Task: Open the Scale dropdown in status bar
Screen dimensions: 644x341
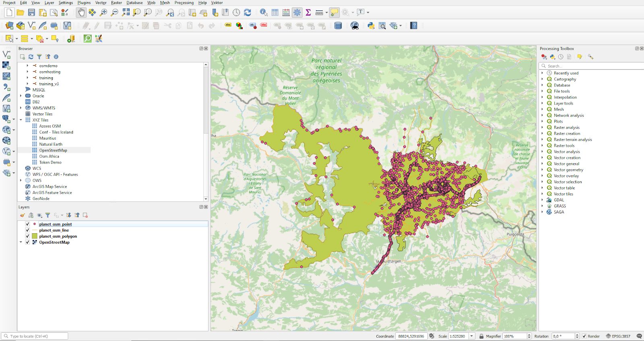Action: pos(471,336)
